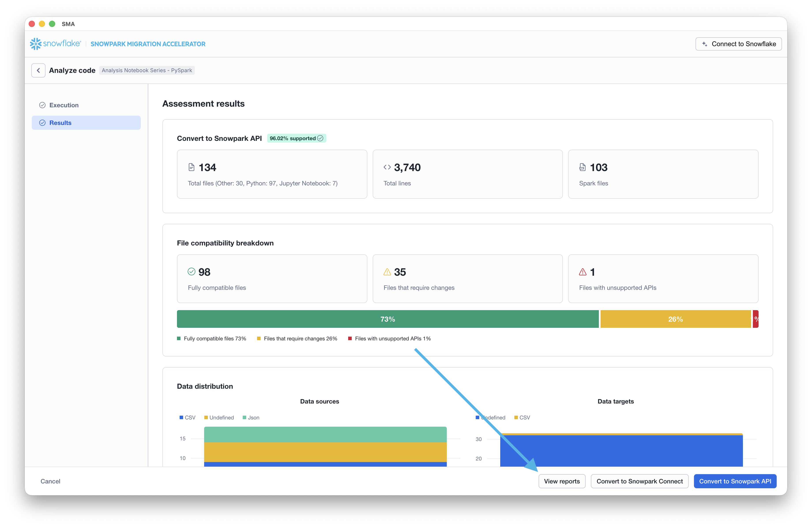
Task: Click the blue Convert to Snowpark API button
Action: [x=735, y=481]
